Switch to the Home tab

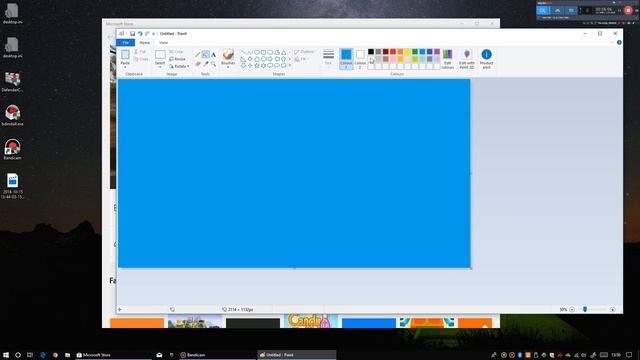144,42
